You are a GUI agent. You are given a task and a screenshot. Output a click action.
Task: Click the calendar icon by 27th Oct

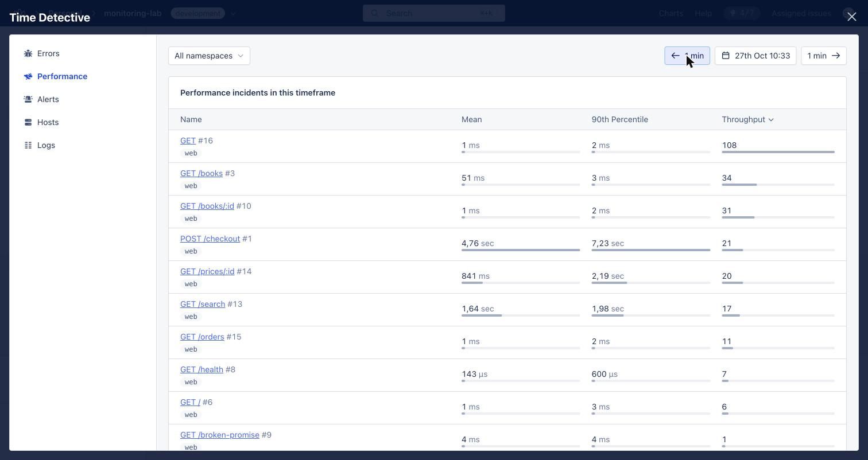point(726,56)
